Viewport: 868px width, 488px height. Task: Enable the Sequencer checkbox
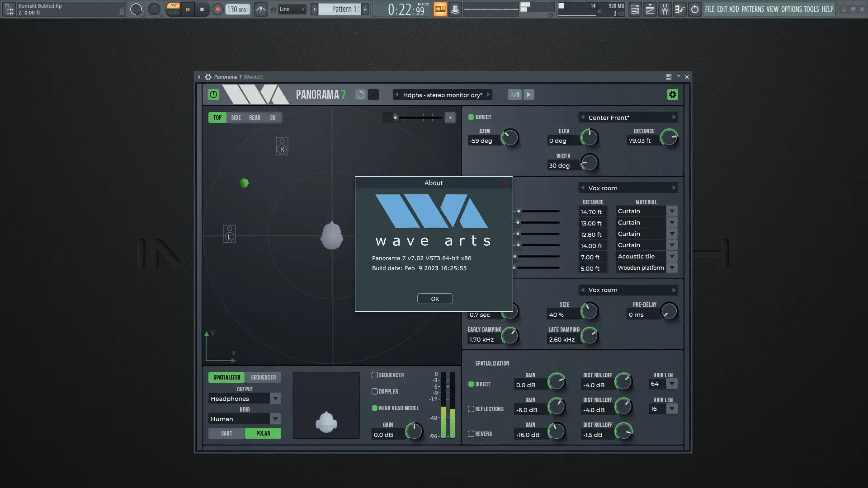click(375, 375)
